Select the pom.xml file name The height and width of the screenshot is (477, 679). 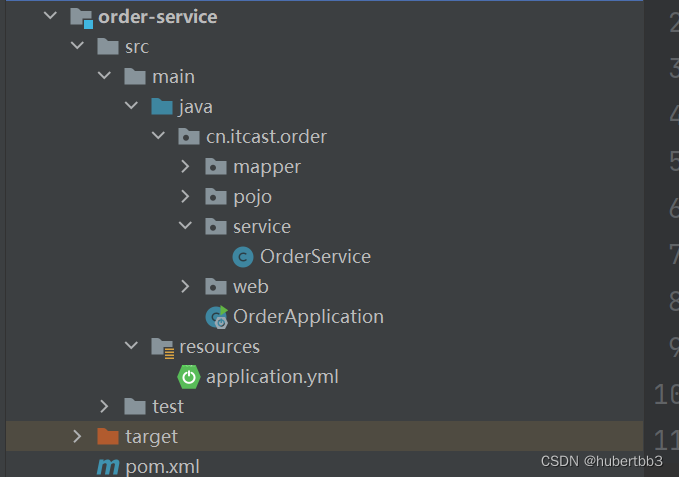(162, 467)
